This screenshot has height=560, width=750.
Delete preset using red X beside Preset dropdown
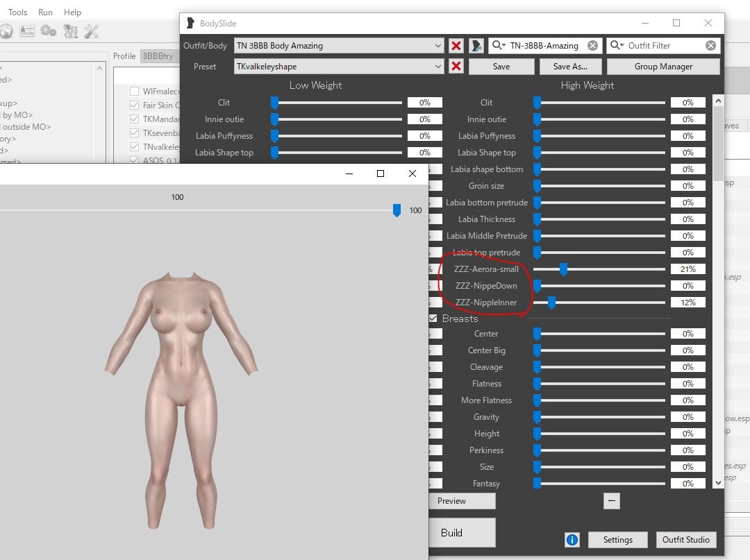[x=456, y=66]
